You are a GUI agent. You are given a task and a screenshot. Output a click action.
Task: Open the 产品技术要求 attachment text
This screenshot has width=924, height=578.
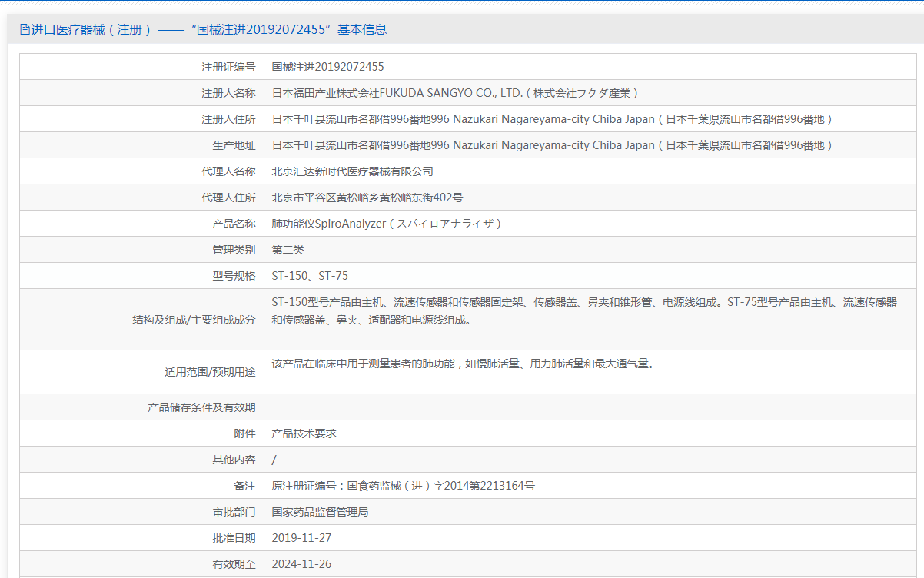304,433
